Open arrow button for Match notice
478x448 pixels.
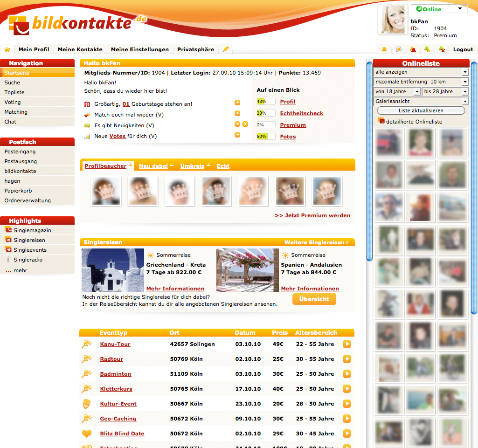(237, 113)
